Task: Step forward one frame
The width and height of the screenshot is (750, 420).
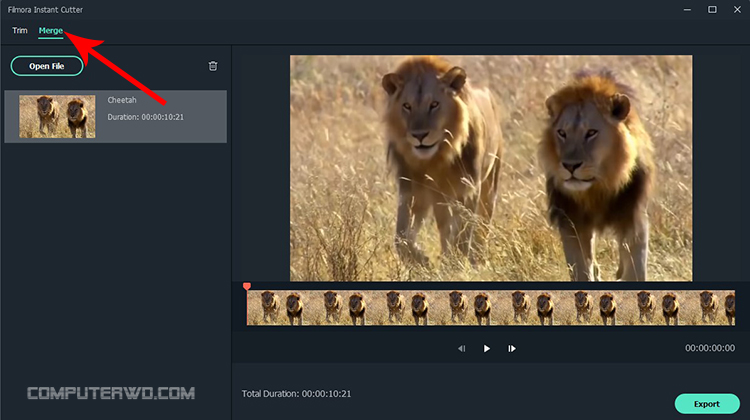Action: coord(512,348)
